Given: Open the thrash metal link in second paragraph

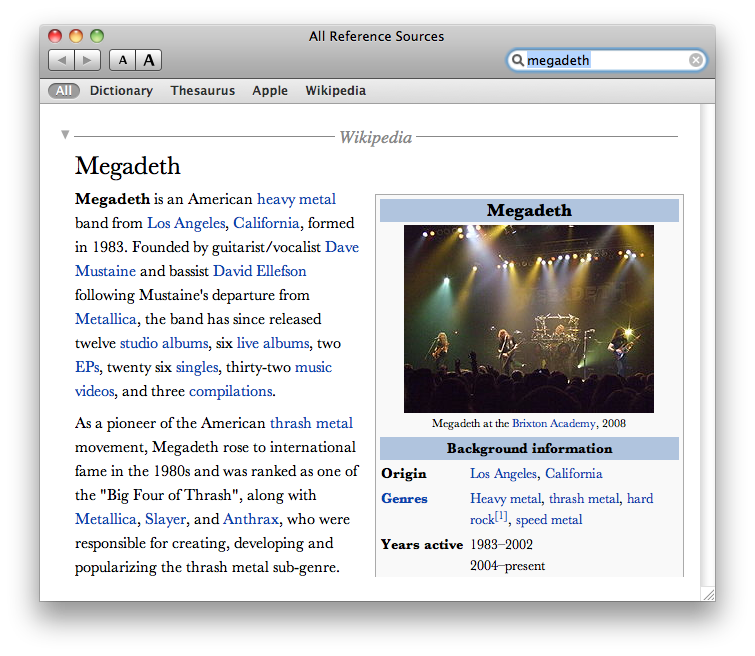Looking at the screenshot, I should [x=311, y=423].
